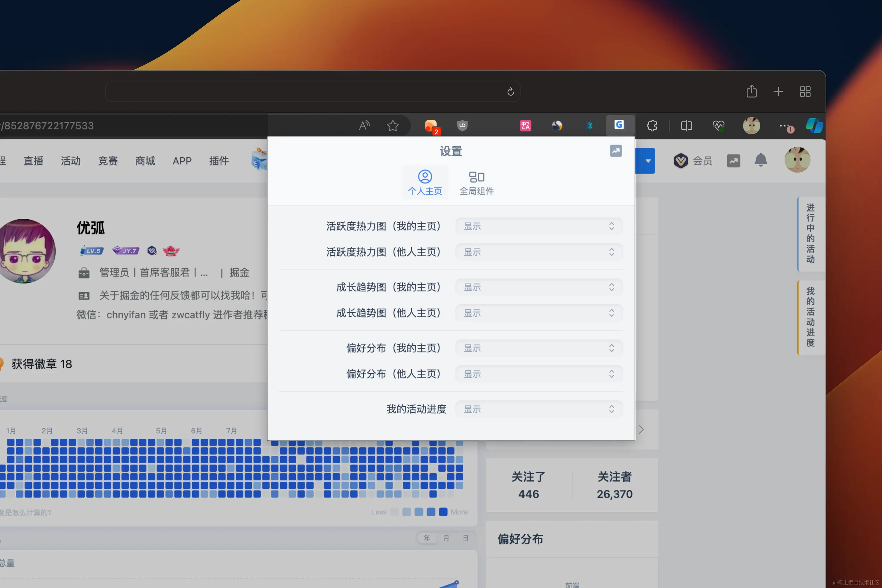Click the LV.5 level badge

point(92,251)
